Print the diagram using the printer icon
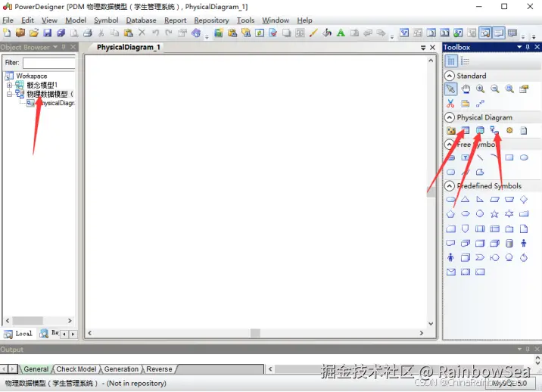The width and height of the screenshot is (542, 392). 88,33
